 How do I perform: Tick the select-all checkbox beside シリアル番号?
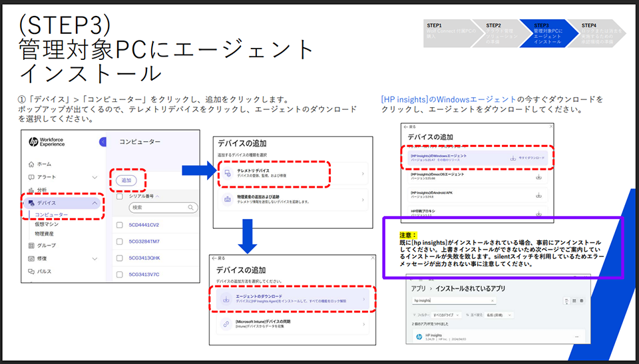click(x=120, y=196)
